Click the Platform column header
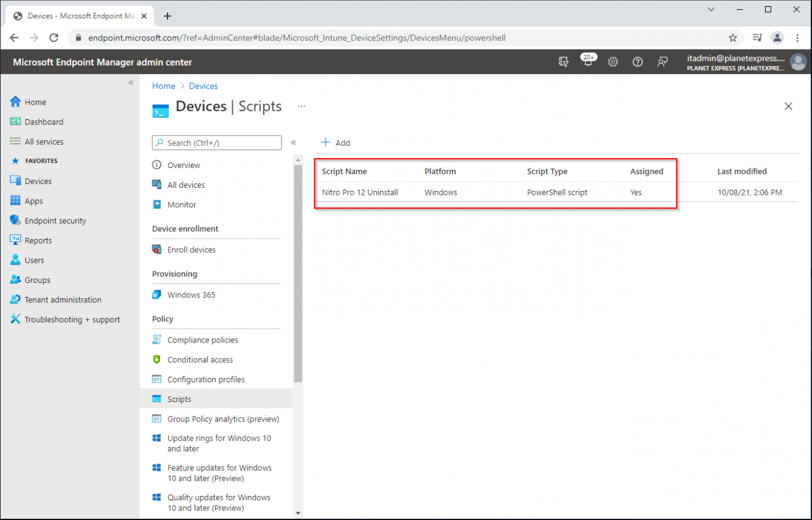Image resolution: width=812 pixels, height=520 pixels. coord(440,171)
